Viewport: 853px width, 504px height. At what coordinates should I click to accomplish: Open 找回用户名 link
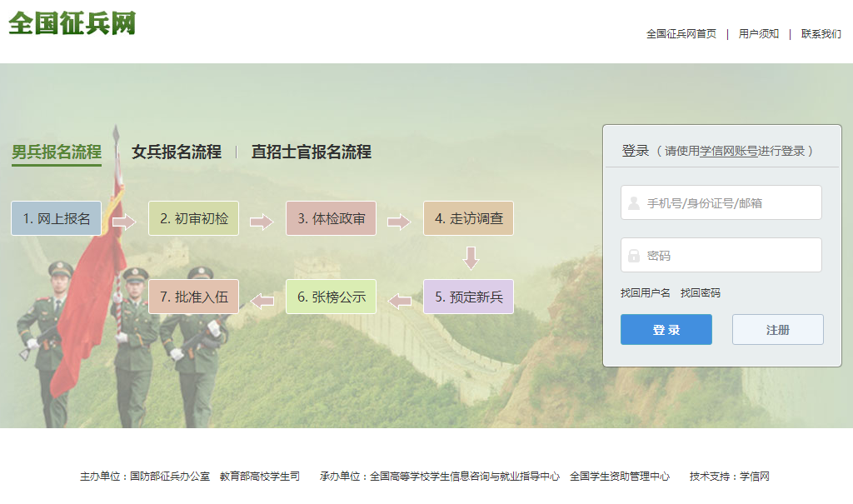(x=646, y=293)
